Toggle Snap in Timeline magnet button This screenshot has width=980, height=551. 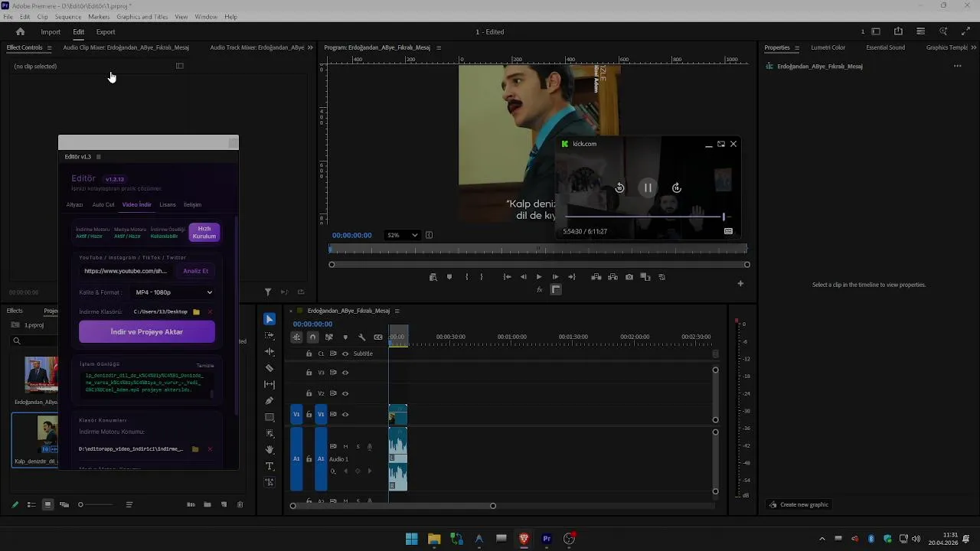click(x=312, y=337)
